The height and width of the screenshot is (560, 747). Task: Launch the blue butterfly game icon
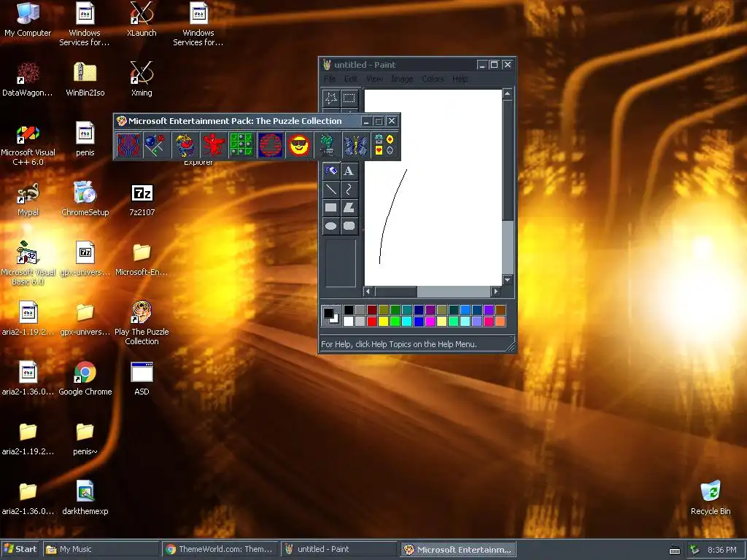tap(355, 145)
